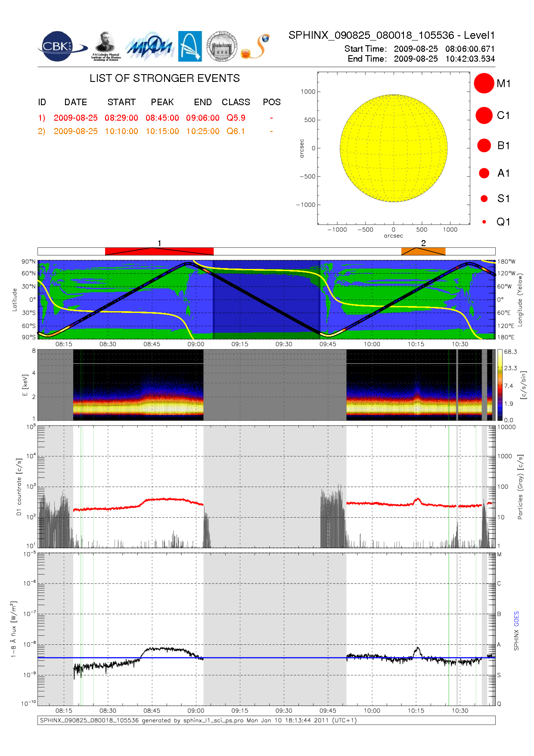Click the B1 class red circle

coord(484,146)
